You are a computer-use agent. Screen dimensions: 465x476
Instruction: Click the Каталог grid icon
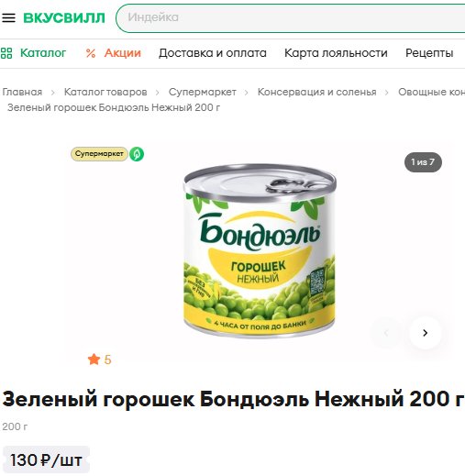[x=6, y=53]
